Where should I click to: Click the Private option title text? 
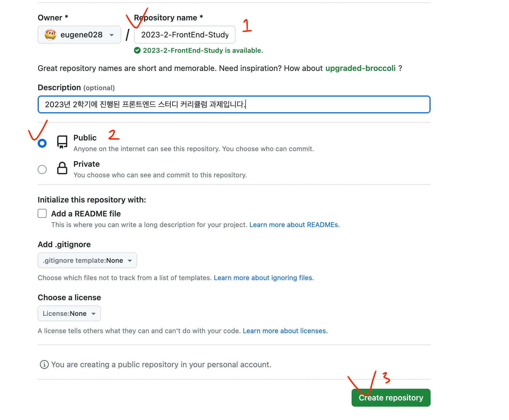click(x=87, y=164)
